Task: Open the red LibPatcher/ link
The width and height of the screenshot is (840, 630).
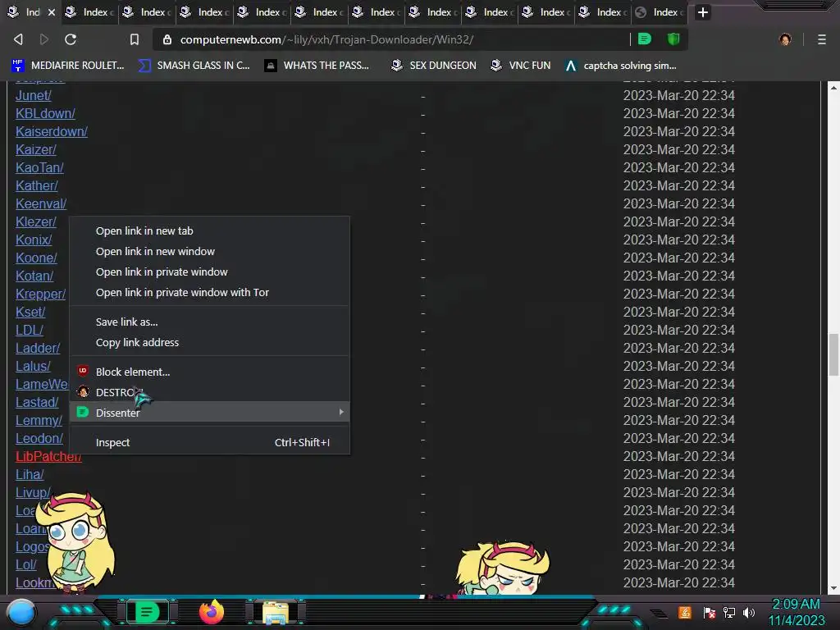Action: [48, 456]
